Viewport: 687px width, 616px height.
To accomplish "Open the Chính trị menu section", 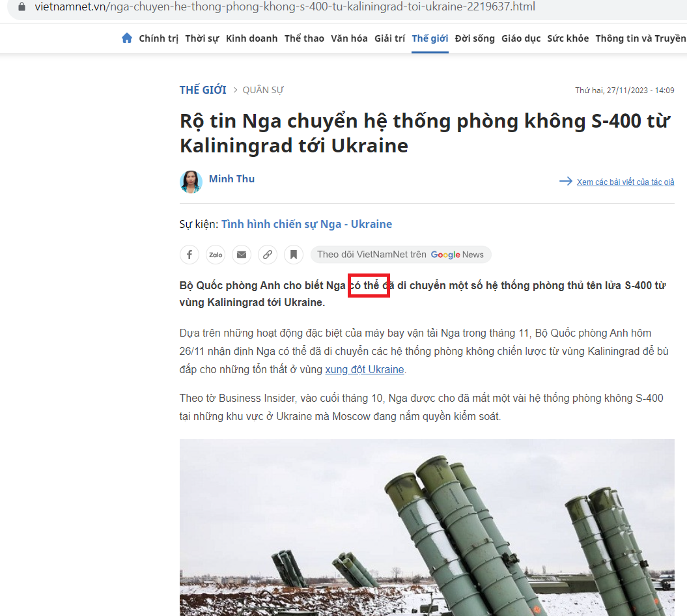I will tap(158, 38).
